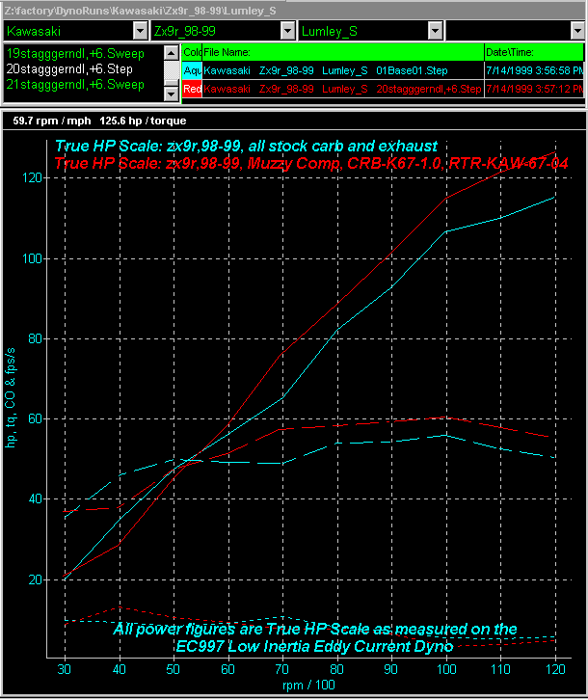This screenshot has width=588, height=700.
Task: Click the rpm / 100 axis label
Action: coord(308,685)
